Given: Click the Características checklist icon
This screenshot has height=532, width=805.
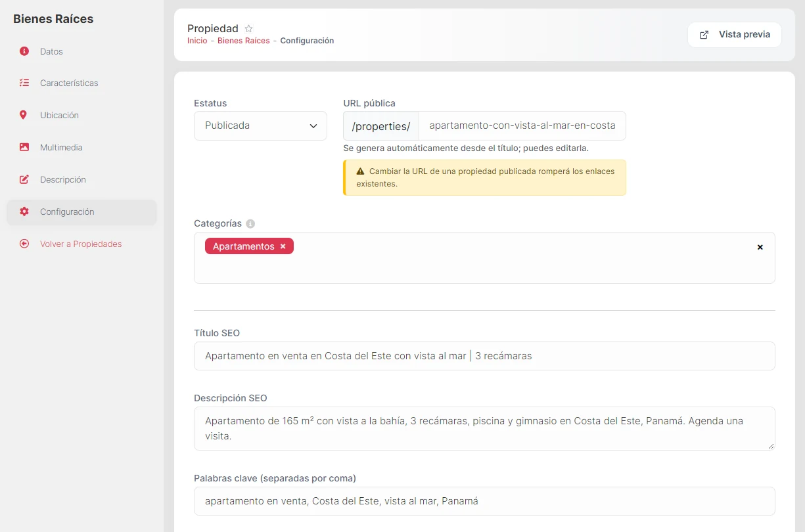Looking at the screenshot, I should [x=24, y=83].
